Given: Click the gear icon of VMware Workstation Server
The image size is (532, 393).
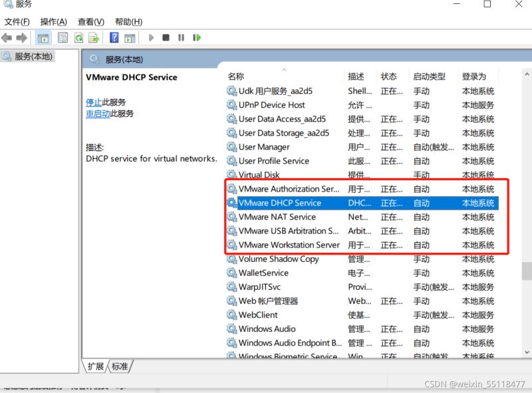Looking at the screenshot, I should [x=231, y=245].
